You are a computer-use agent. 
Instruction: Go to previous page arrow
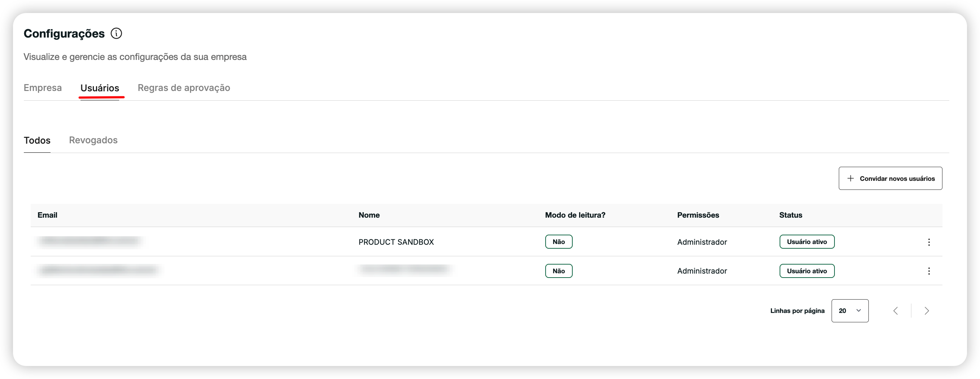pyautogui.click(x=896, y=311)
